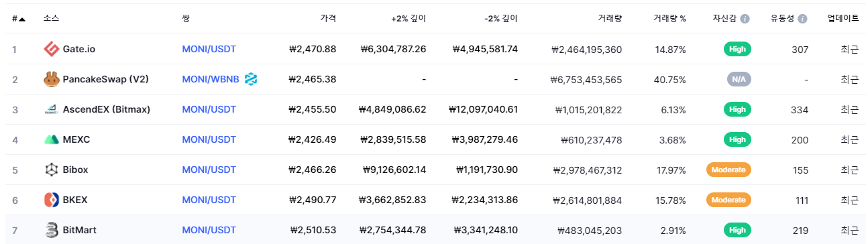
Task: Click the BKEX exchange logo
Action: pyautogui.click(x=52, y=200)
